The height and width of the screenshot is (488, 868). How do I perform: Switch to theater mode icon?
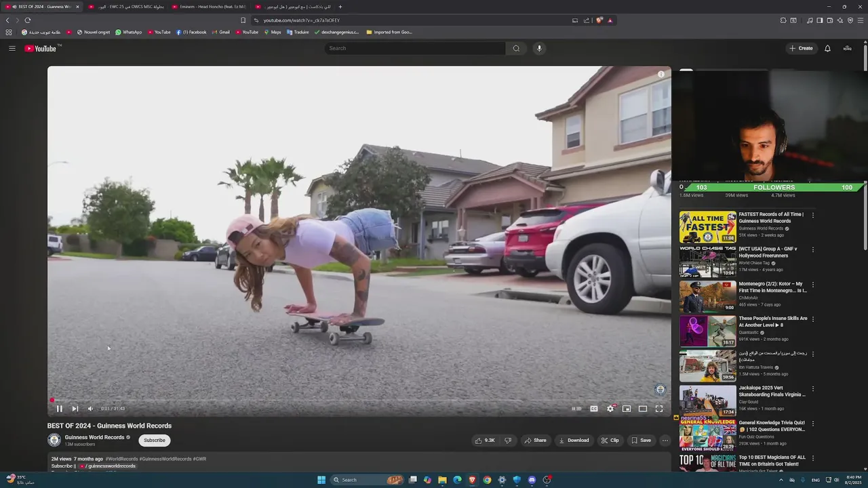[643, 409]
